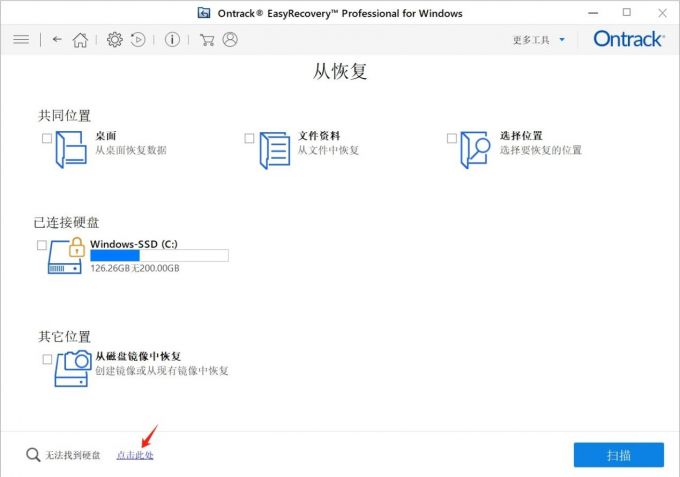Click 创建镜像或从现有镜像中恢复 description

click(162, 371)
